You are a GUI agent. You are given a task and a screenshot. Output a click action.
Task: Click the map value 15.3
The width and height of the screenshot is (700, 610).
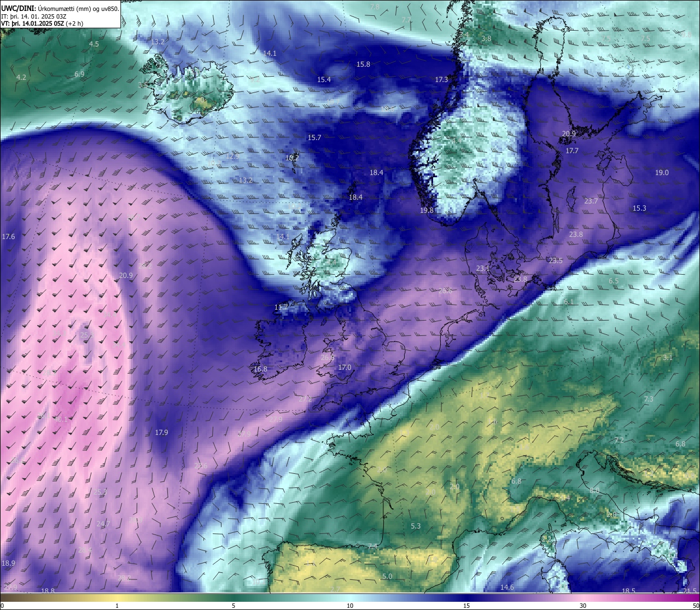(639, 208)
